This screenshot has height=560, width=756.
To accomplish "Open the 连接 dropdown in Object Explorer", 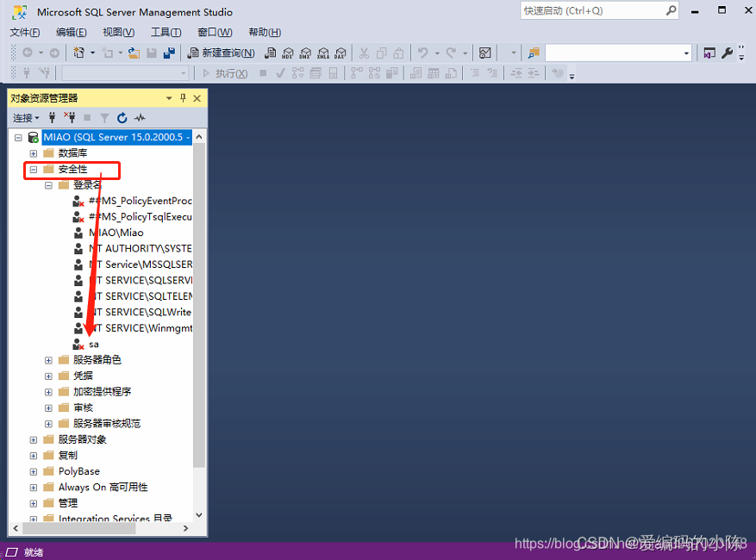I will pos(26,118).
